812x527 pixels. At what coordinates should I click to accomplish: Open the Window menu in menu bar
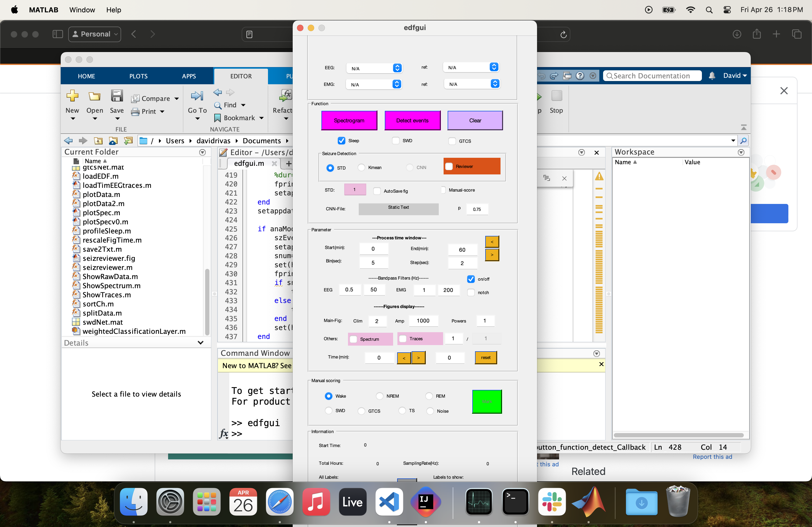[x=82, y=10]
